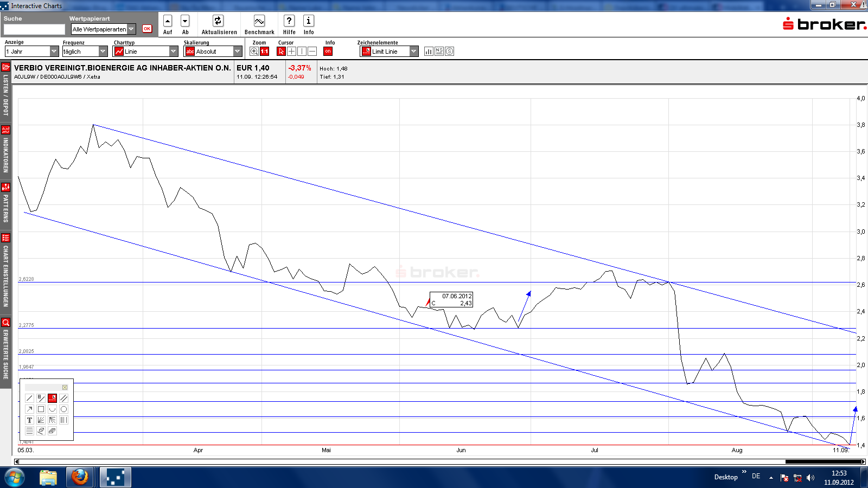Image resolution: width=868 pixels, height=488 pixels.
Task: Click the scrollbar left arrow
Action: tap(17, 462)
